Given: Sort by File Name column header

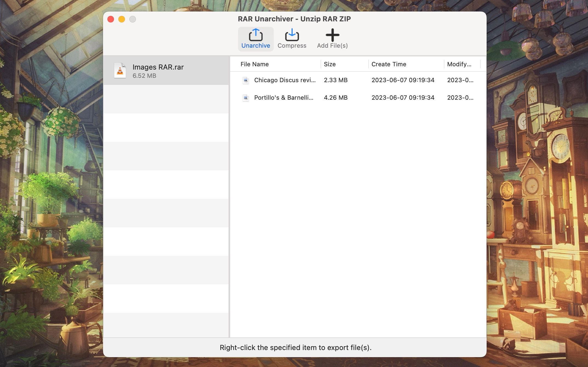Looking at the screenshot, I should click(255, 64).
